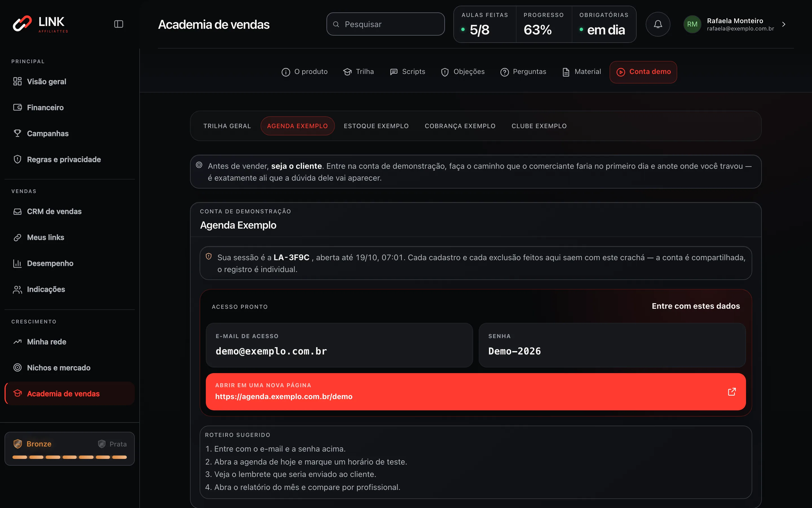Click the Prata level badge

click(x=112, y=444)
